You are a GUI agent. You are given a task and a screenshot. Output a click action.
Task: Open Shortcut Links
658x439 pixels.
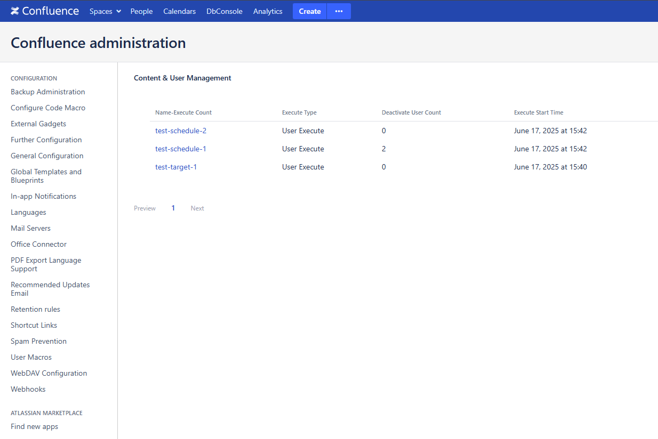point(34,325)
